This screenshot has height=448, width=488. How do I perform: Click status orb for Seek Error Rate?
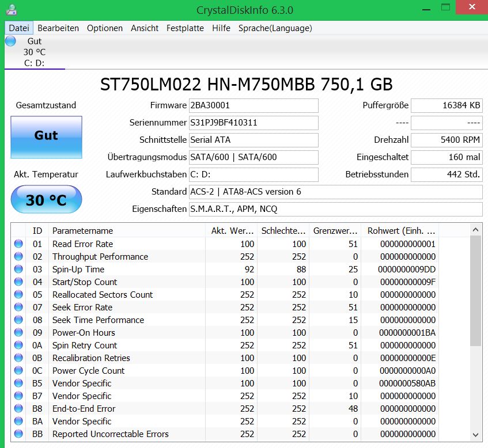pyautogui.click(x=18, y=307)
